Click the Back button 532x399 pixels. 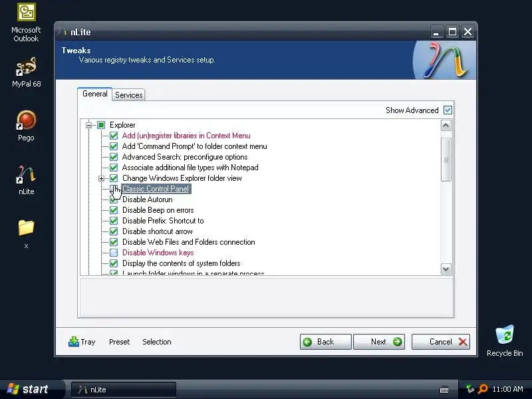(x=325, y=342)
